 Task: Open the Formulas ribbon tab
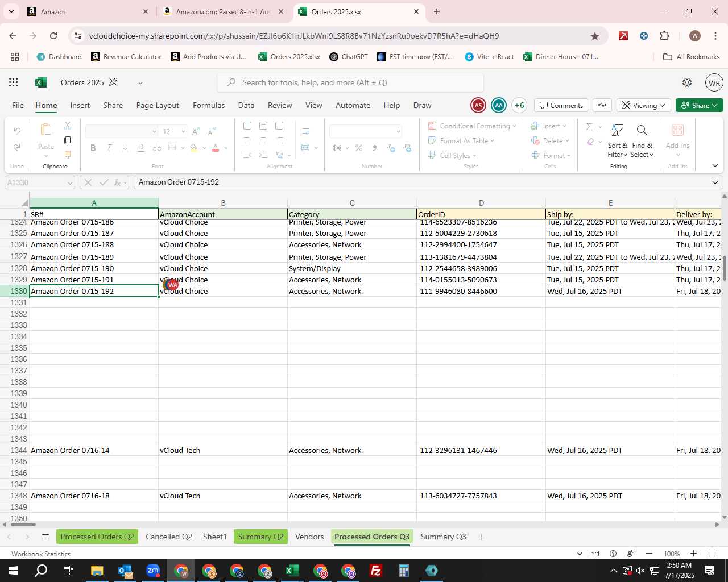tap(209, 105)
